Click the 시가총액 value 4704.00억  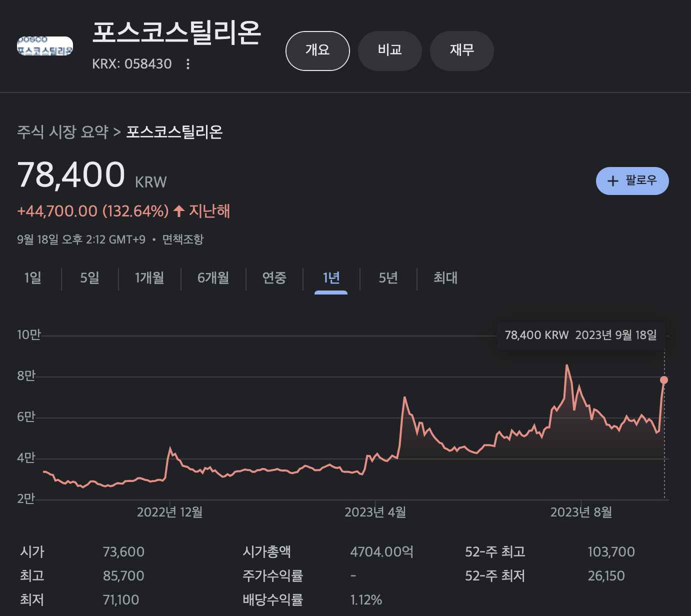pyautogui.click(x=382, y=552)
